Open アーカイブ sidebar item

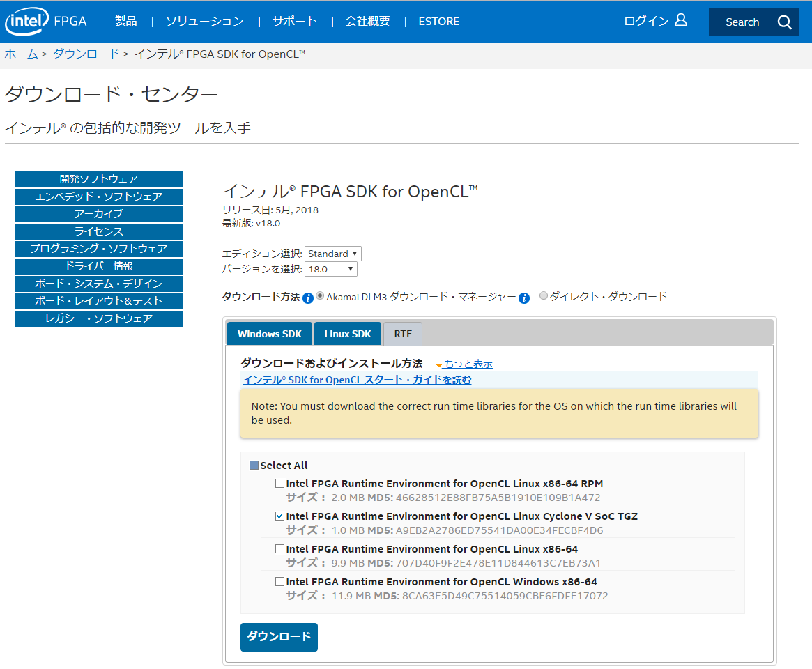pyautogui.click(x=99, y=214)
